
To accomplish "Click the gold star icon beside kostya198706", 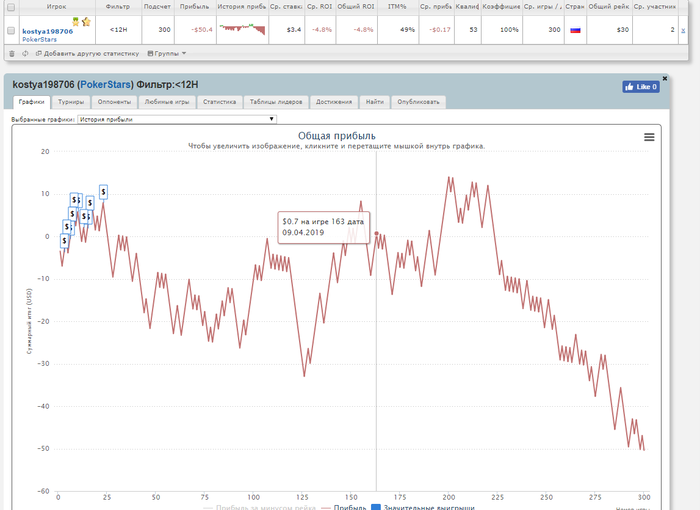I will (x=86, y=21).
